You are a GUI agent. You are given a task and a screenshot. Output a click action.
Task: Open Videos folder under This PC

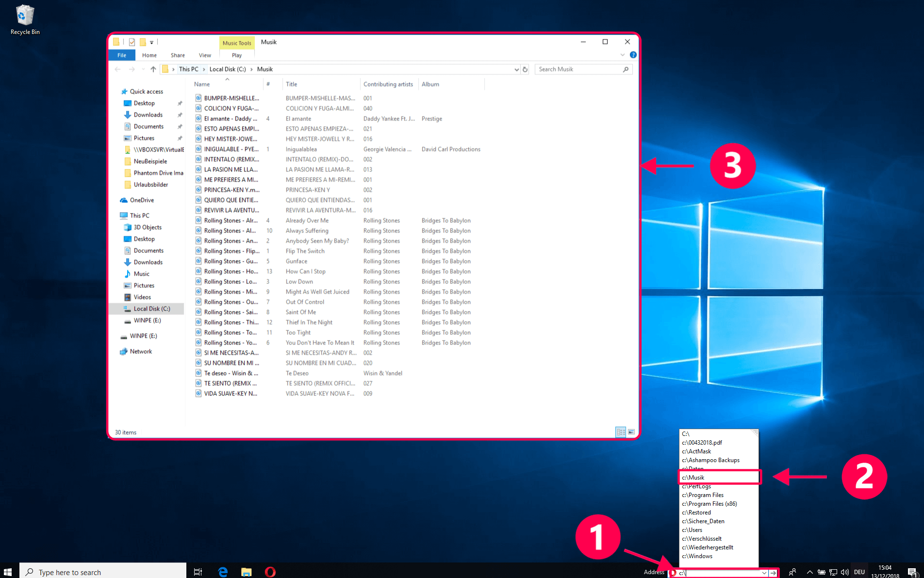[142, 297]
